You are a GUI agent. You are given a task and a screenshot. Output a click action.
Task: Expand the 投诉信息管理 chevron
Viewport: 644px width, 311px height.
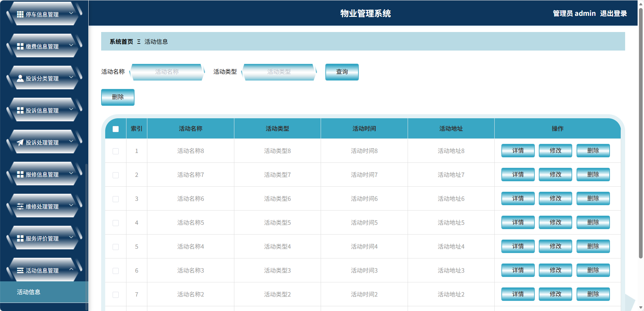point(71,109)
